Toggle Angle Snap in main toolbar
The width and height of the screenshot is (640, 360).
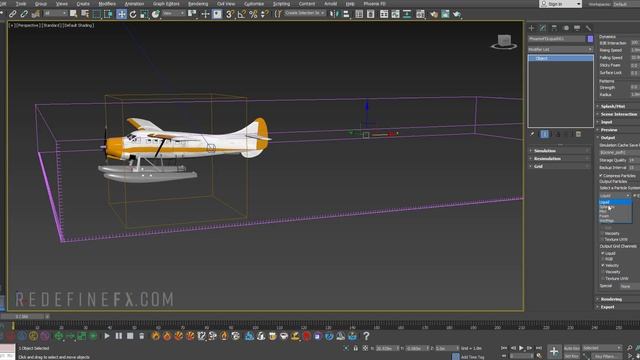point(242,14)
